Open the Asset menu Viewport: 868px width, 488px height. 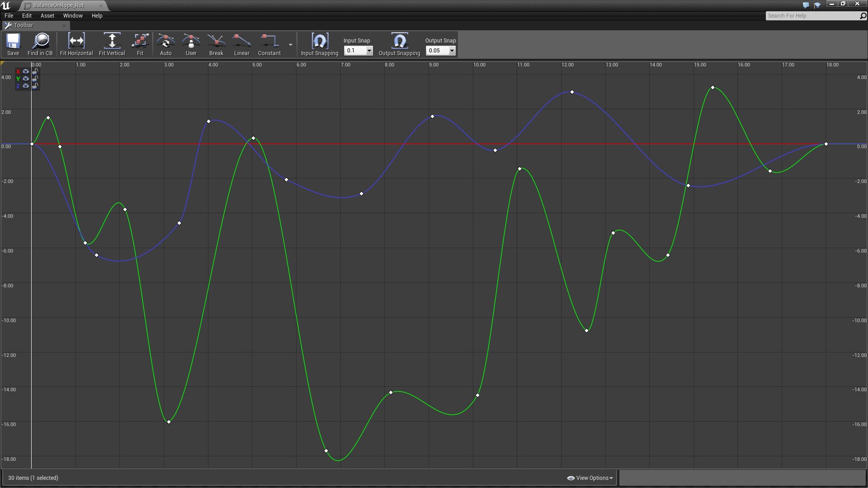pos(47,16)
